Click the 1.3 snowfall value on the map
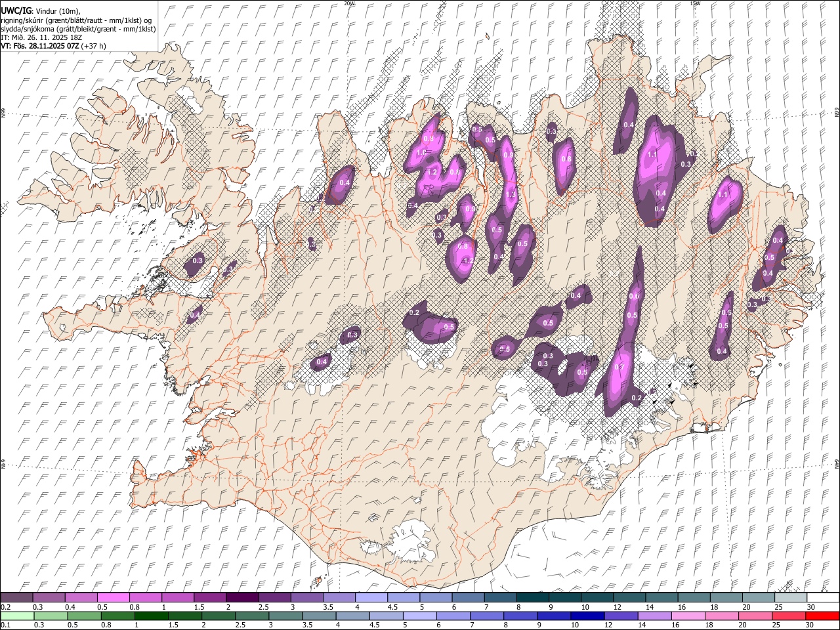This screenshot has width=840, height=630. click(512, 195)
